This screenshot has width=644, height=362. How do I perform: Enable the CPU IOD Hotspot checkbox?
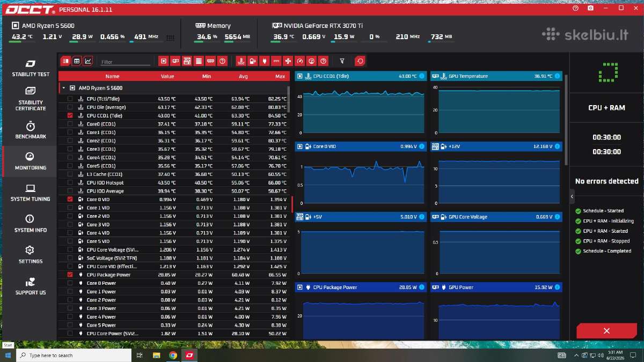tap(70, 182)
